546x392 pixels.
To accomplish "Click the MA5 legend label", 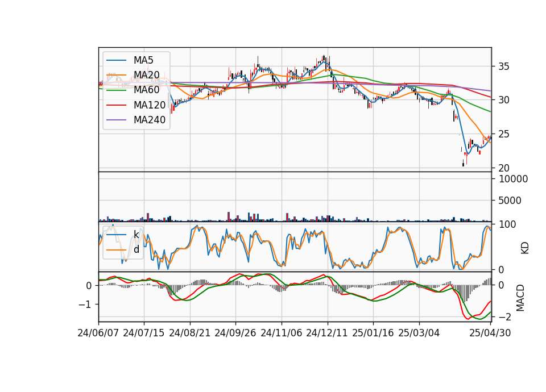I will point(143,60).
